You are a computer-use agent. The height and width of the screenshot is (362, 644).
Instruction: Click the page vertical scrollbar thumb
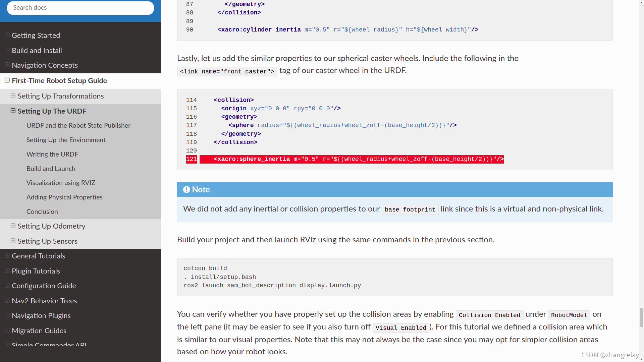[x=641, y=317]
